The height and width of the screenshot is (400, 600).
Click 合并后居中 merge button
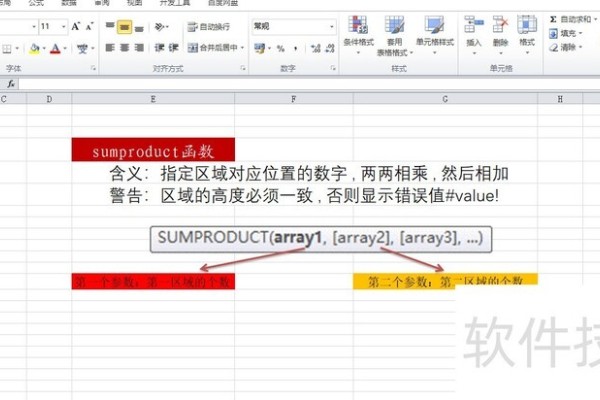click(x=213, y=47)
